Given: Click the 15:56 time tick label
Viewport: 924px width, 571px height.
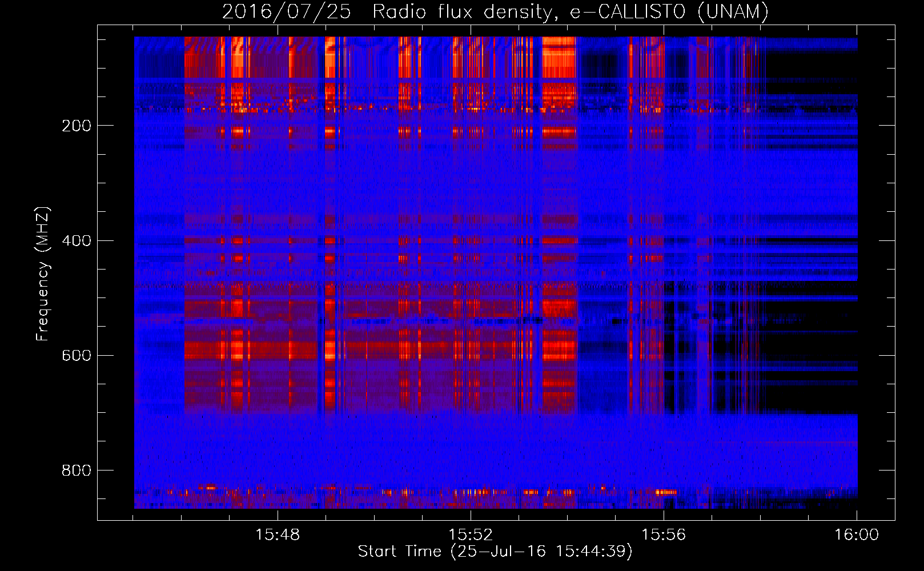Looking at the screenshot, I should point(664,535).
